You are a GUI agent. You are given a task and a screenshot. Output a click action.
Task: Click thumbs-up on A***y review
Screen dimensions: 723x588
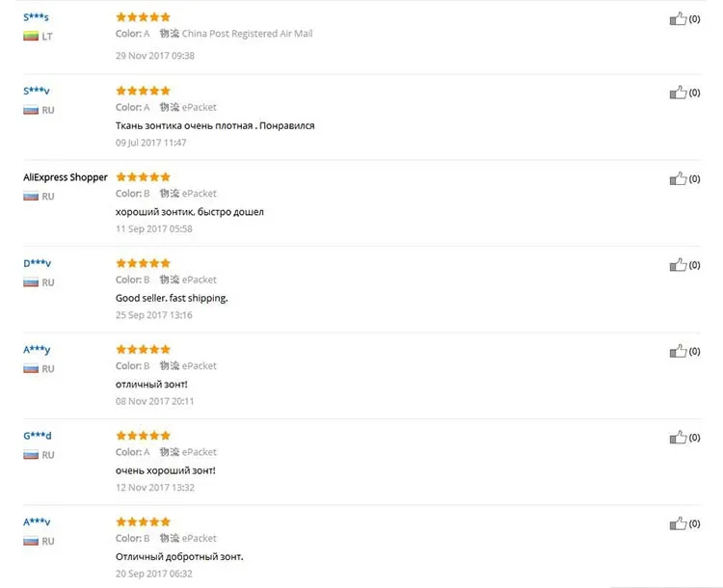[678, 351]
